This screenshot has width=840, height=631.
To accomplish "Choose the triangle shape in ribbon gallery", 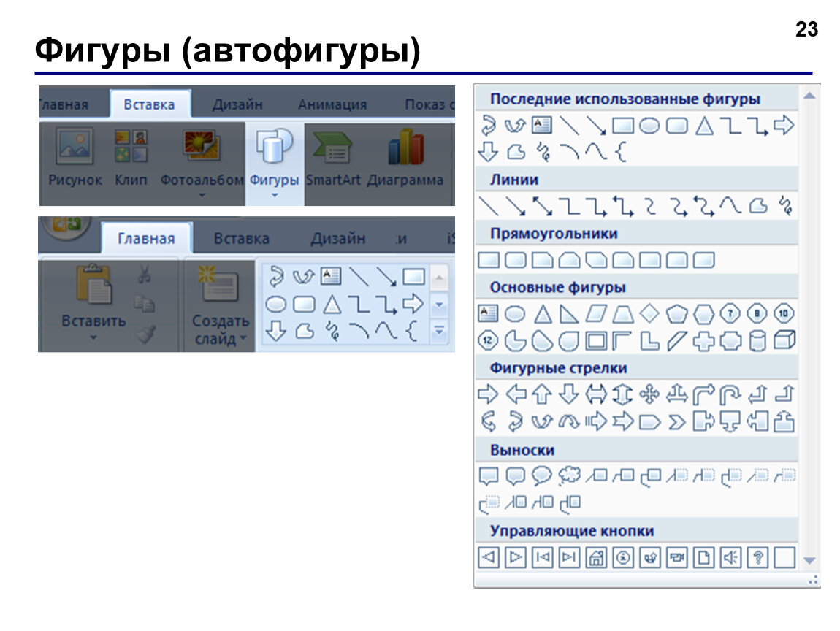I will tap(332, 305).
